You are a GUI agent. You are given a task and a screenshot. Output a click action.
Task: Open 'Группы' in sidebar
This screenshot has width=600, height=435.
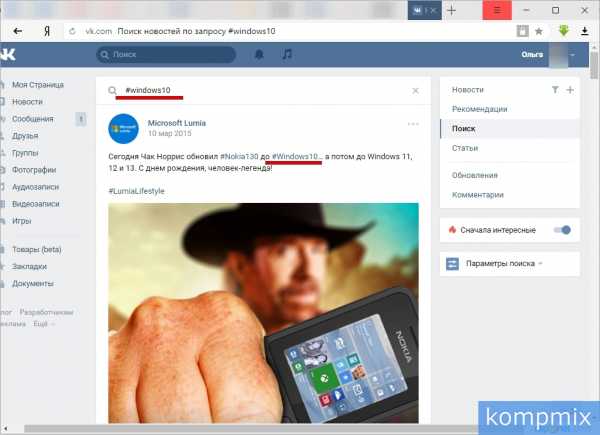click(x=25, y=153)
